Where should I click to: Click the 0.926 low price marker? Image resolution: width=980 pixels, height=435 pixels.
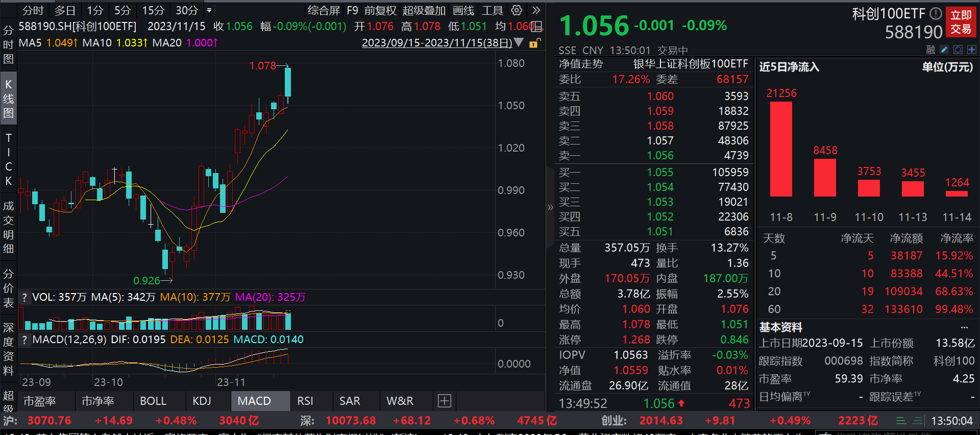(147, 280)
